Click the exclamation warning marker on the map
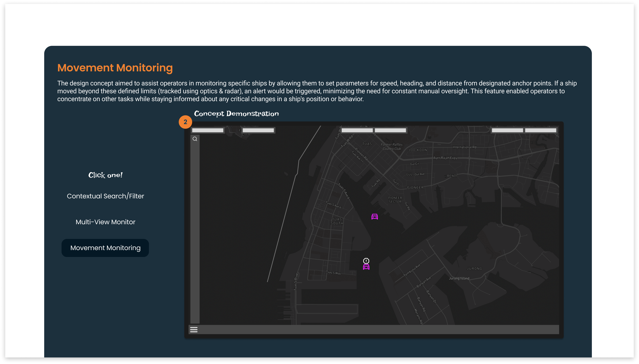The height and width of the screenshot is (364, 639). pos(366,260)
